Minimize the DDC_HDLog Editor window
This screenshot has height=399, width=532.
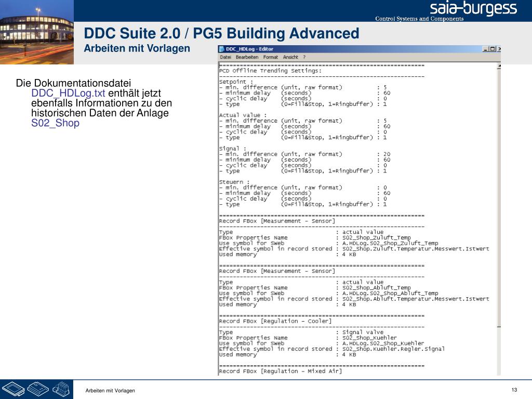[486, 49]
